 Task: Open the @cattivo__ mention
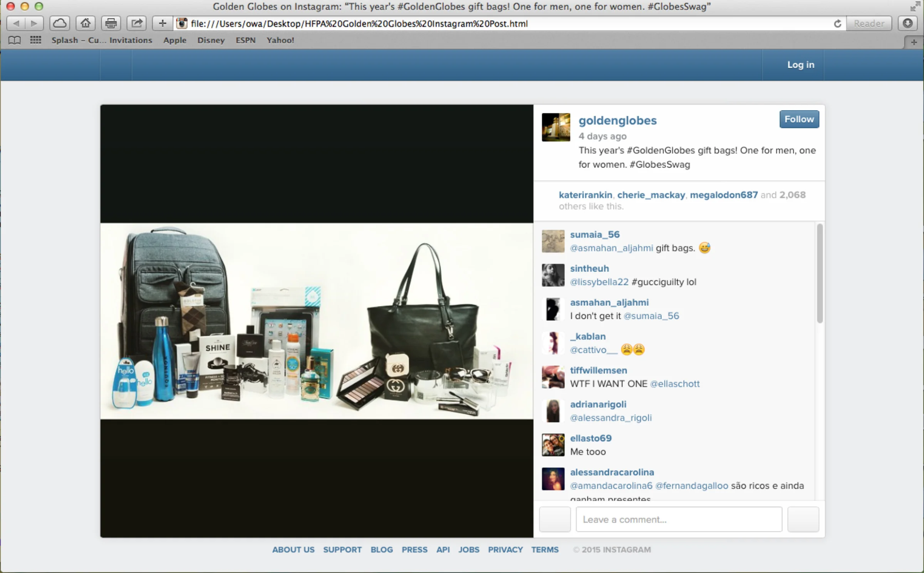pos(594,350)
